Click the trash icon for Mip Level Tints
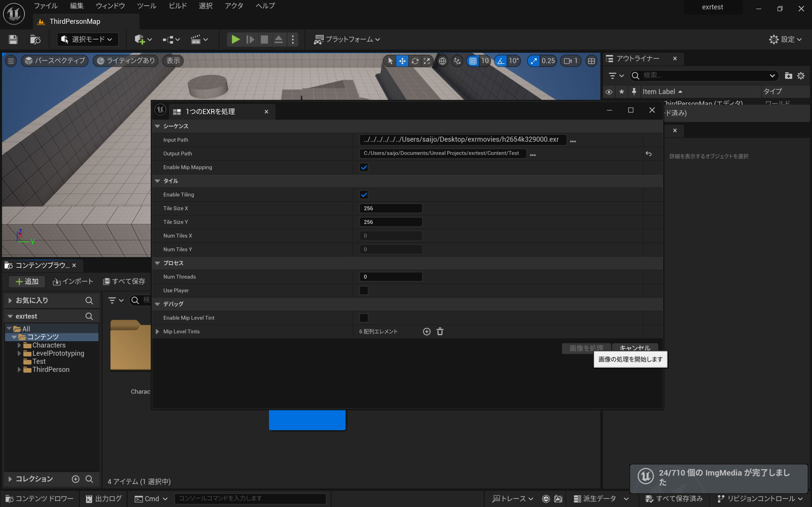Screen dimensions: 812x507 pyautogui.click(x=440, y=332)
